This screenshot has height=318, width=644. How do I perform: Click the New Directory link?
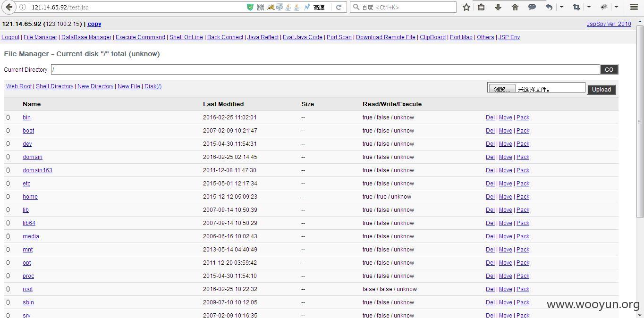coord(95,86)
